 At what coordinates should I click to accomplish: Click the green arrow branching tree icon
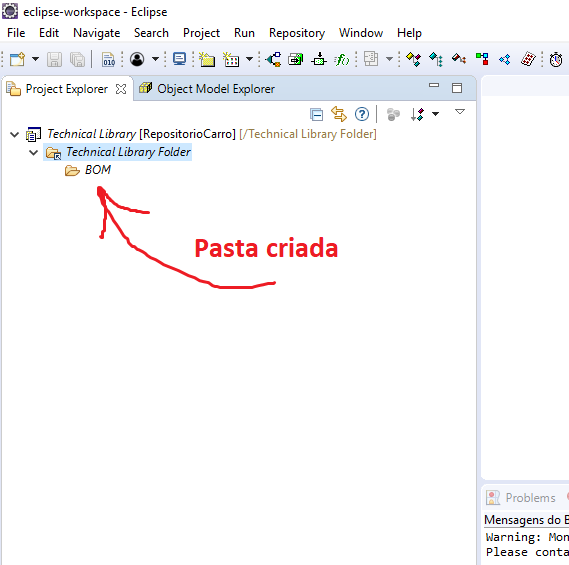274,59
